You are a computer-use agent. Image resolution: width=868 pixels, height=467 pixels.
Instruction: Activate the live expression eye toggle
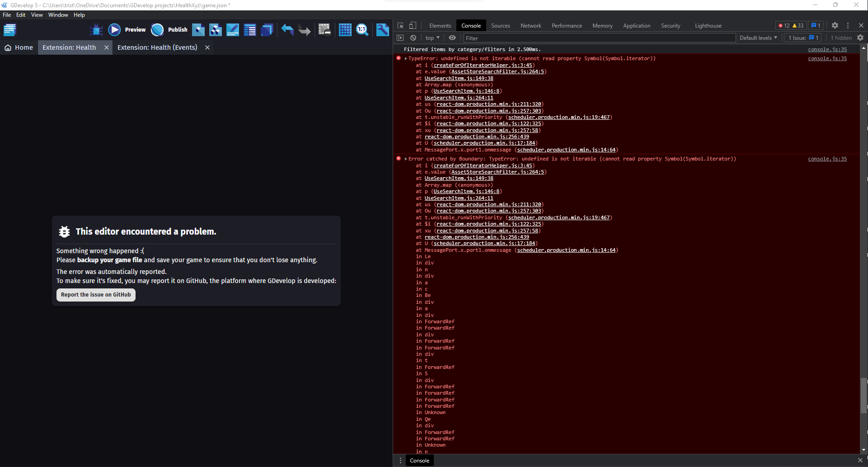point(452,38)
